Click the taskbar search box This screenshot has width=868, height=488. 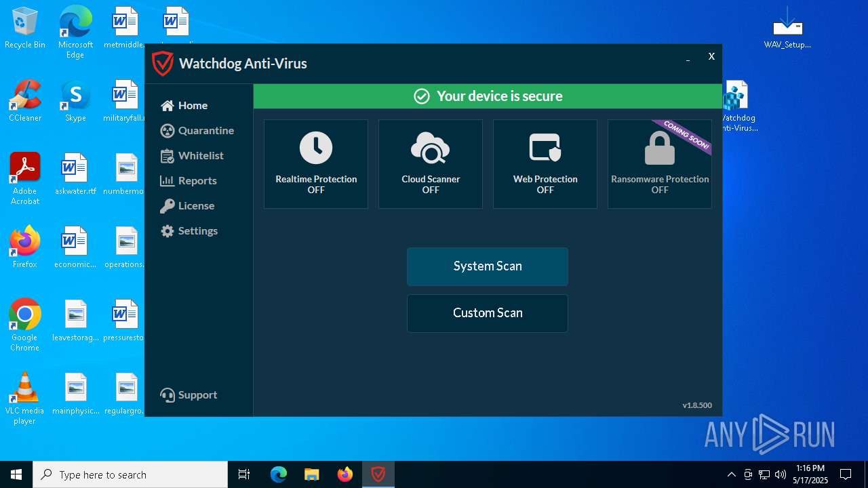(130, 474)
